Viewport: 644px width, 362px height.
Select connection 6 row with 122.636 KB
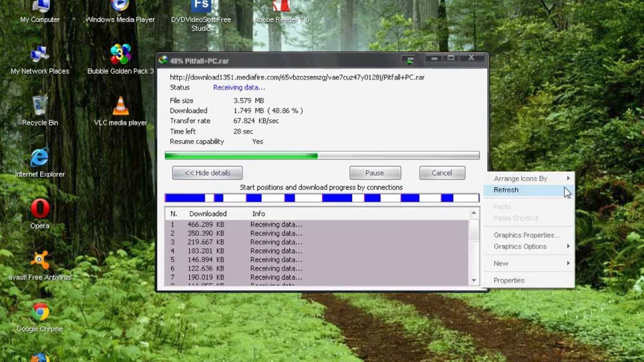coord(317,268)
